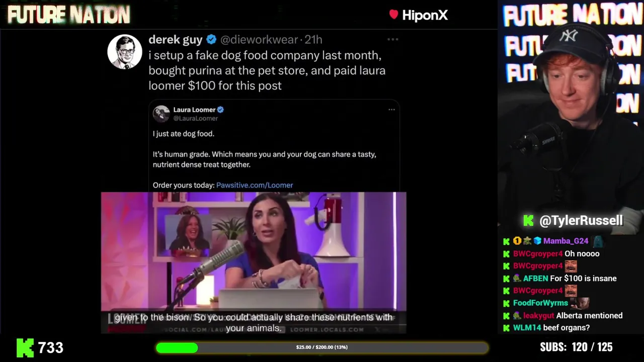The height and width of the screenshot is (362, 644).
Task: Click the SUBS 120 / 125 counter
Action: pos(576,347)
